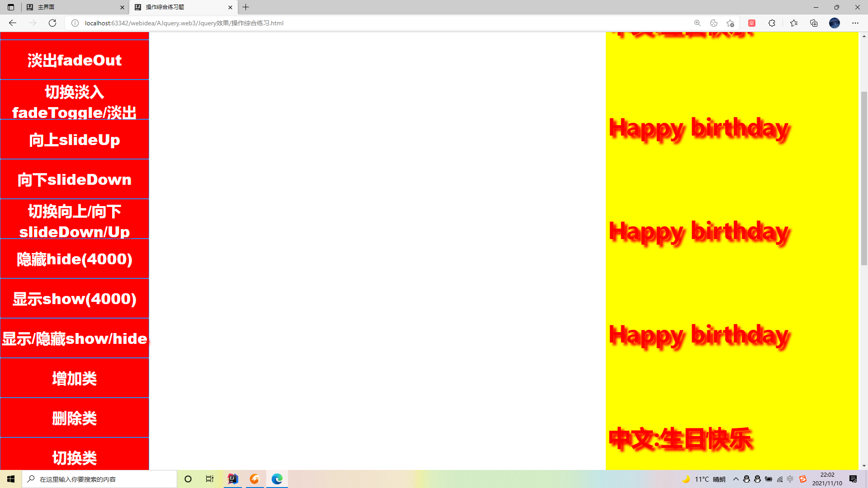Toggle 切换向上/向下 slideDown/Up

click(75, 219)
